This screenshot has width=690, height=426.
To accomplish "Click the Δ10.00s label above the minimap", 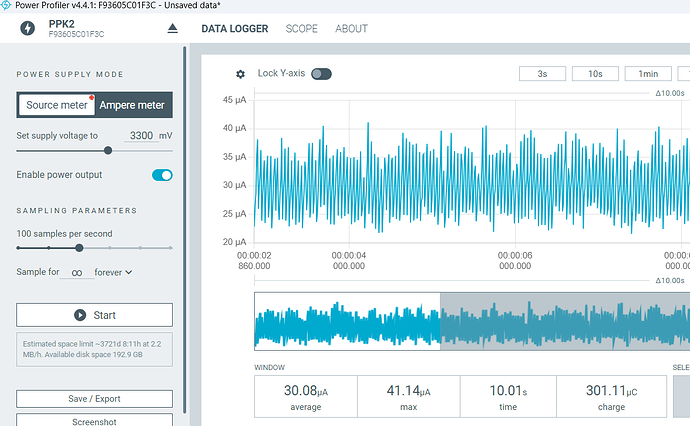I will coord(670,280).
